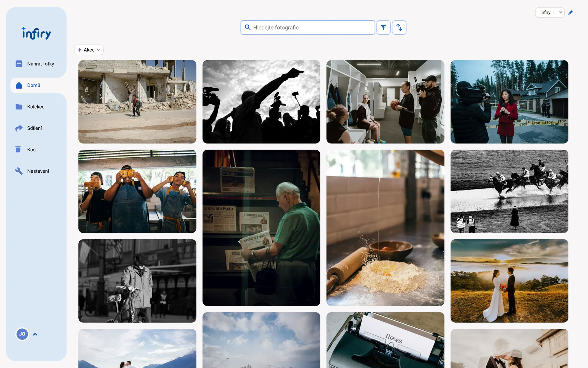588x368 pixels.
Task: Click the share arrow icon next to Sdílení
Action: (19, 128)
